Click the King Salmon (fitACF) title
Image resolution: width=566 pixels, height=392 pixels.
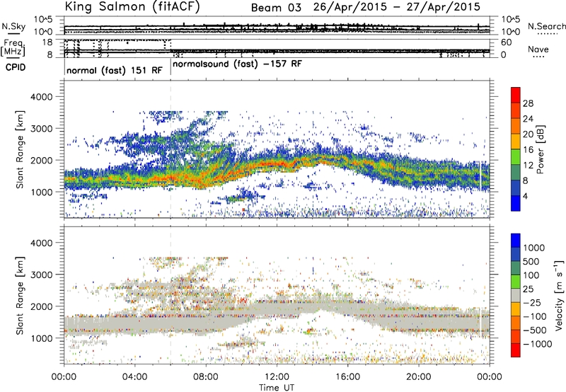click(x=132, y=7)
